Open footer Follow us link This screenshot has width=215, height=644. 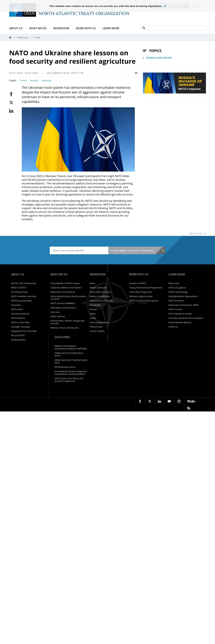(x=173, y=327)
